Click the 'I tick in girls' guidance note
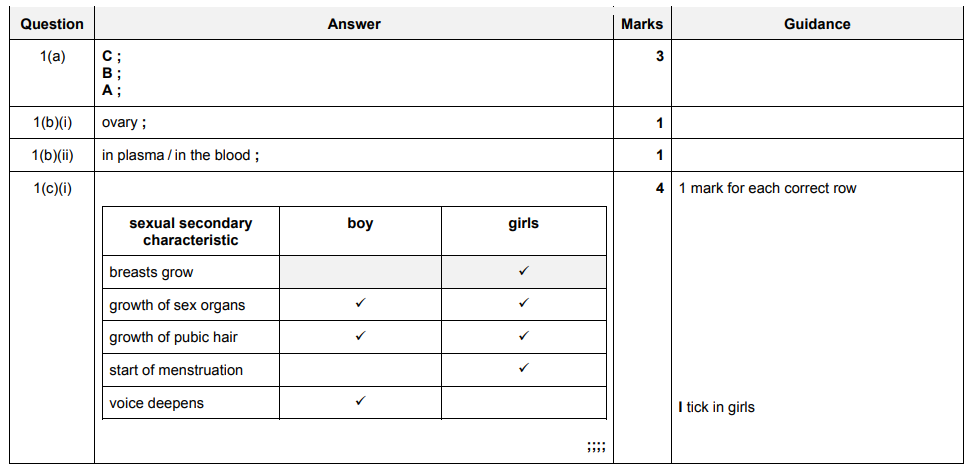The width and height of the screenshot is (970, 469). pos(716,407)
